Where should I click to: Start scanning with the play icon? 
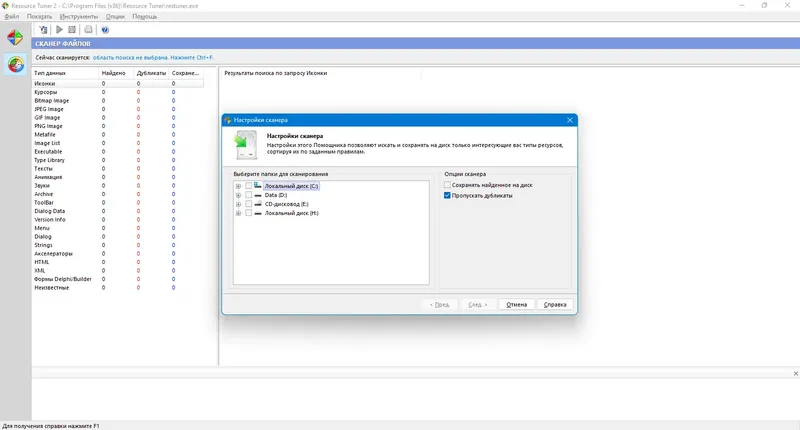pyautogui.click(x=59, y=30)
